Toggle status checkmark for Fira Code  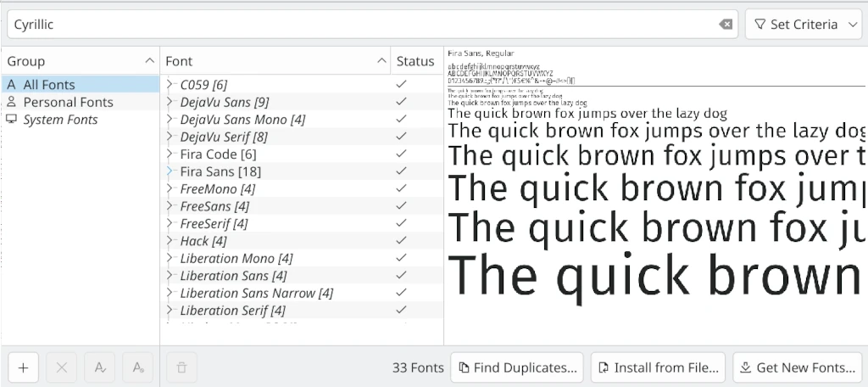pos(401,154)
